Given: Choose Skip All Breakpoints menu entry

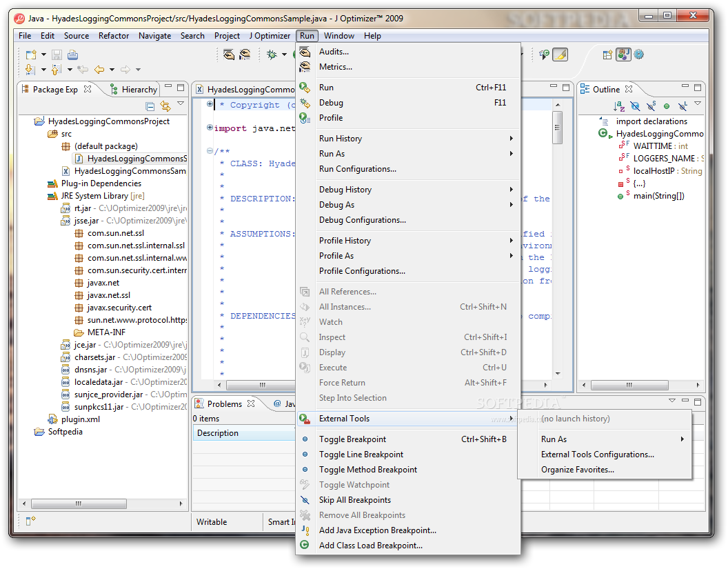Looking at the screenshot, I should (x=355, y=500).
